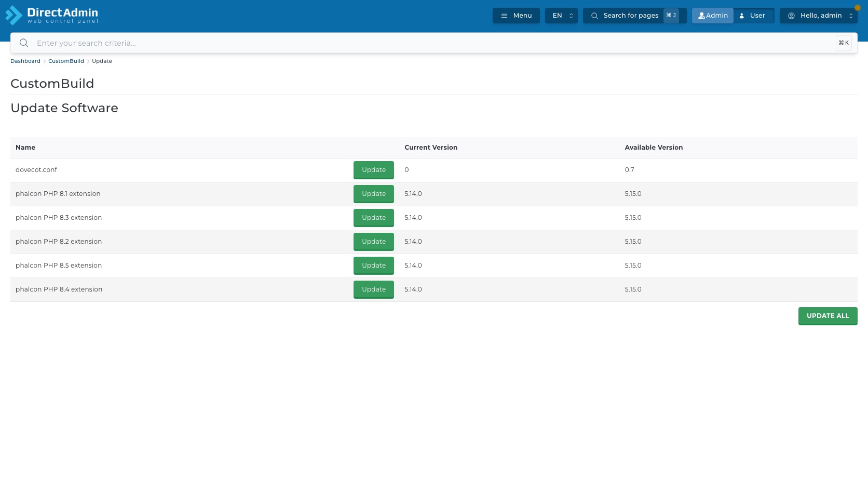Click the Update breadcrumb text
This screenshot has height=489, width=868.
[x=102, y=61]
